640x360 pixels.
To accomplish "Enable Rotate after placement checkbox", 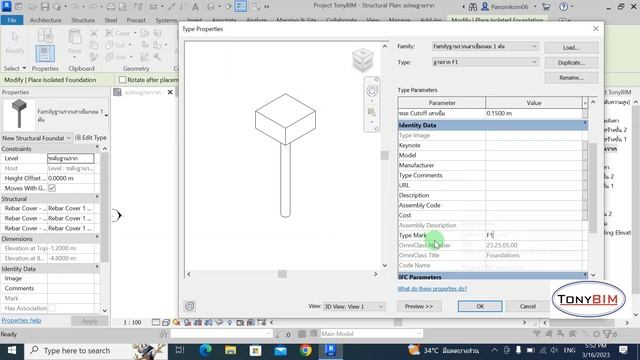I will 122,80.
